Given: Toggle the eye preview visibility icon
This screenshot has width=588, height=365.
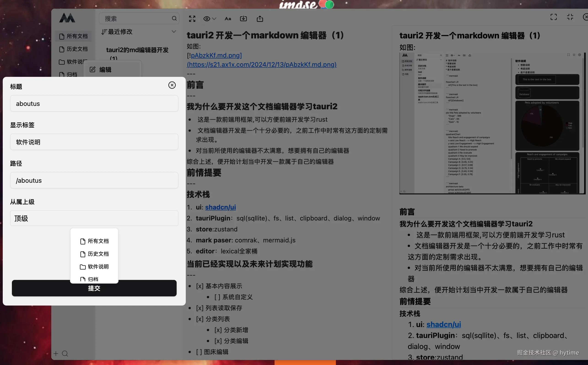Looking at the screenshot, I should pyautogui.click(x=207, y=19).
